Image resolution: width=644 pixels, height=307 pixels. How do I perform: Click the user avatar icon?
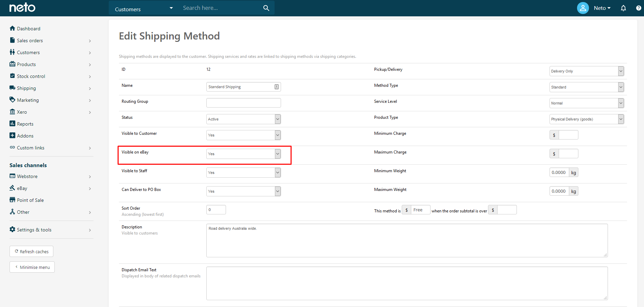[x=583, y=8]
